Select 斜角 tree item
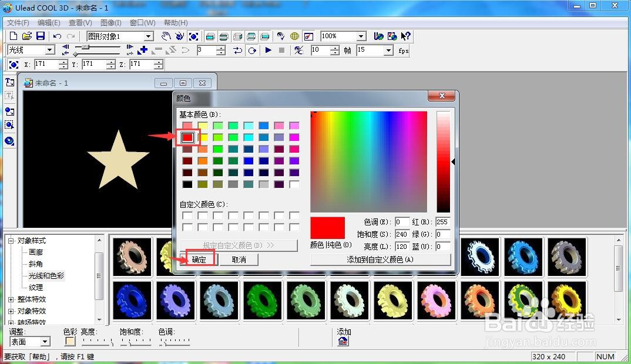This screenshot has width=631, height=364. [36, 264]
